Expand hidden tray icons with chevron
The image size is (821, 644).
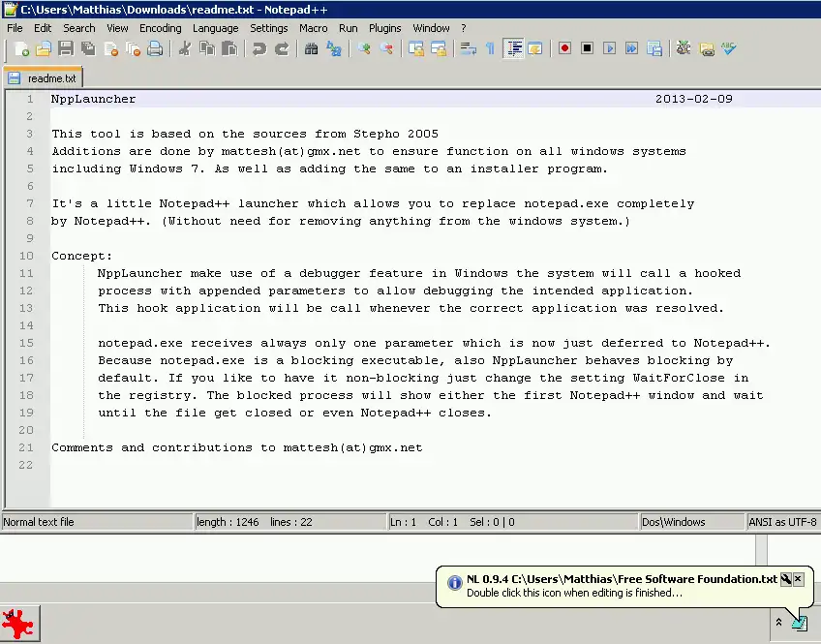click(x=778, y=622)
